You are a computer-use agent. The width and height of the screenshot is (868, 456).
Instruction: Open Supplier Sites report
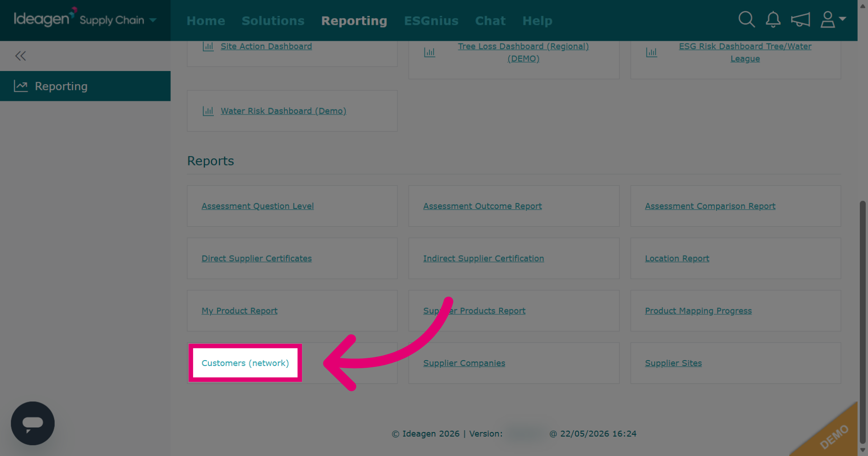tap(674, 363)
